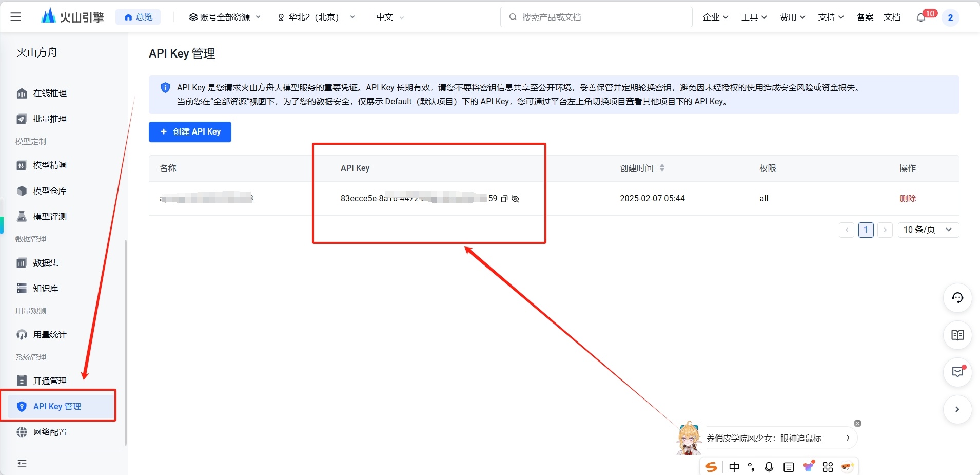Open the 费用 menu
The width and height of the screenshot is (980, 475).
[x=792, y=17]
